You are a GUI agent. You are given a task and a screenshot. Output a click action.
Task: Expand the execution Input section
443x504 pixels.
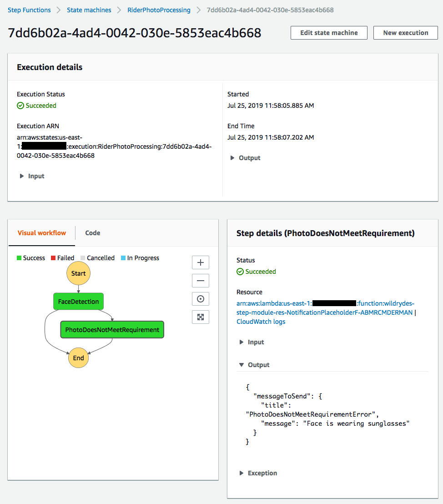[x=32, y=176]
